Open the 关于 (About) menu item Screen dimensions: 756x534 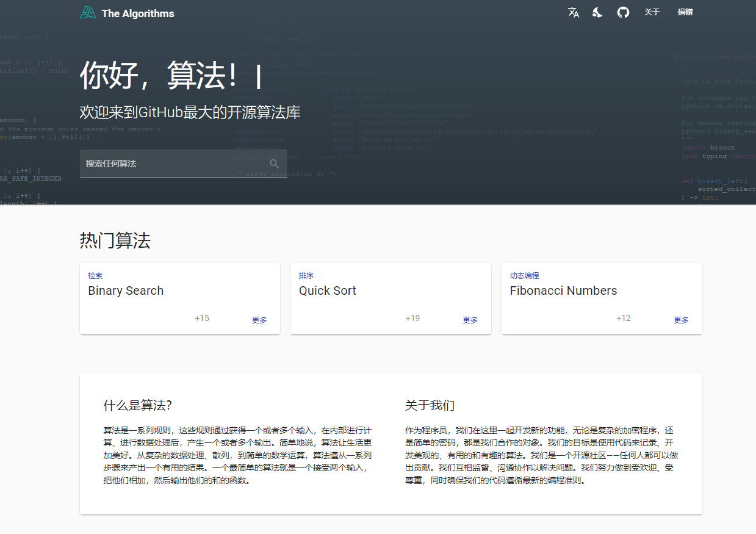[652, 12]
